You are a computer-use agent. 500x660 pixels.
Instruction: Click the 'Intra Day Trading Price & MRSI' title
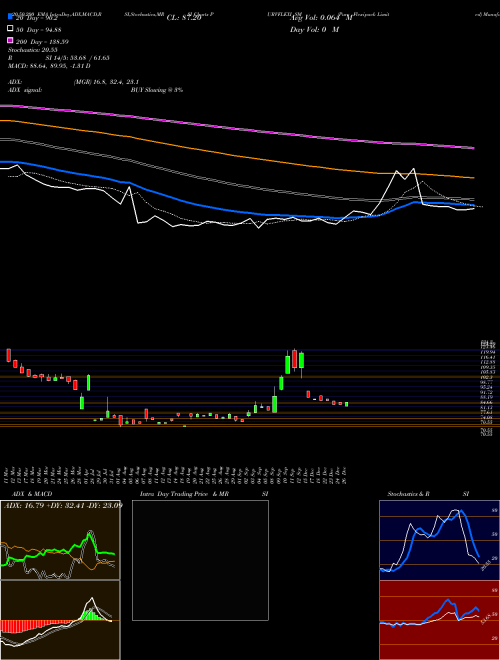(x=204, y=494)
